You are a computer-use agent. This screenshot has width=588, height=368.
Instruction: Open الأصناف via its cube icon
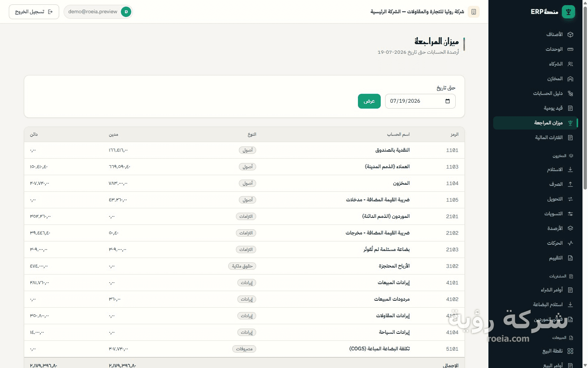(570, 35)
